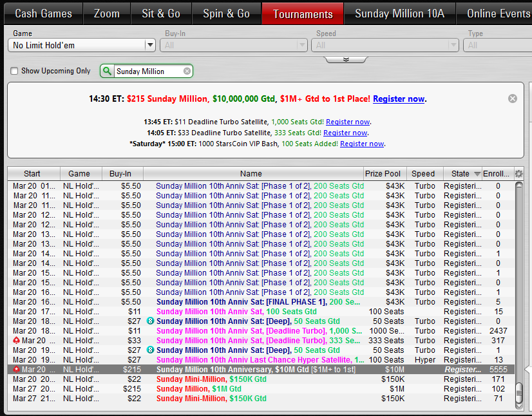Select the FINAL PHASE 1 satellite row
The height and width of the screenshot is (416, 532).
click(261, 302)
